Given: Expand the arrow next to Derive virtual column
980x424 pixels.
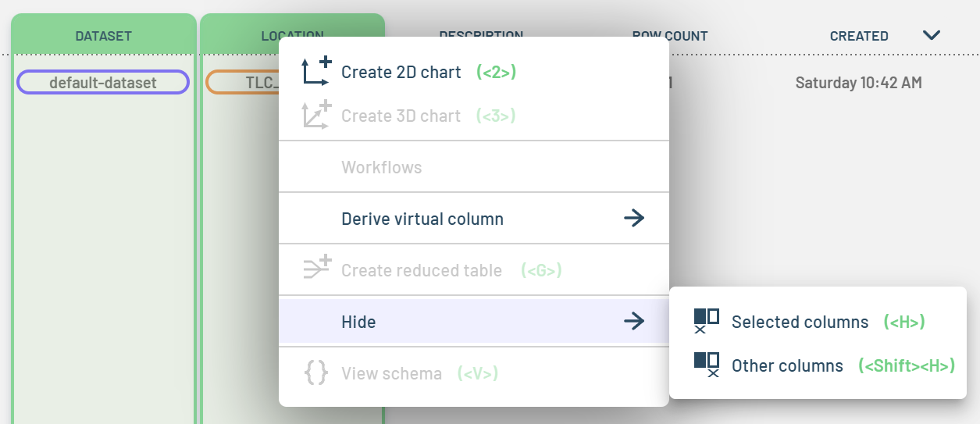Looking at the screenshot, I should pyautogui.click(x=634, y=219).
